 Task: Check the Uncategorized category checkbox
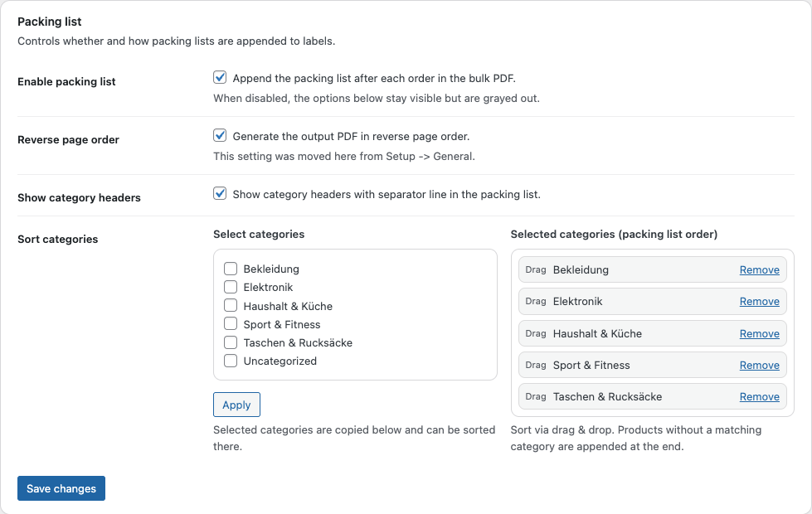(231, 361)
